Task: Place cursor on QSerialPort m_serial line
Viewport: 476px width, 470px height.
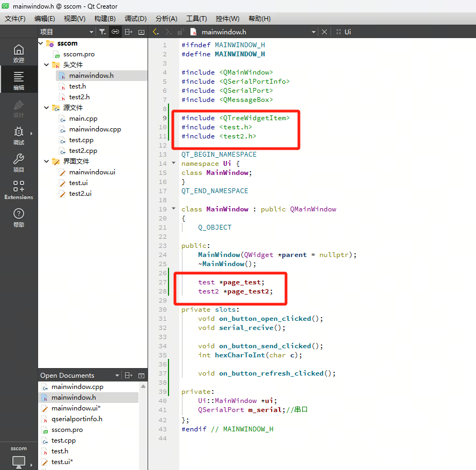Action: 253,410
